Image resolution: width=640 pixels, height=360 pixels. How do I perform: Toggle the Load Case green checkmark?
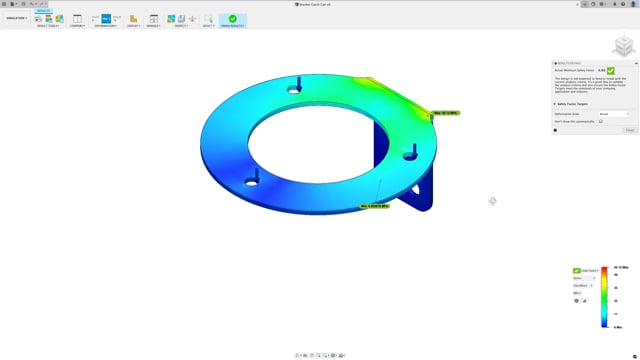(576, 271)
